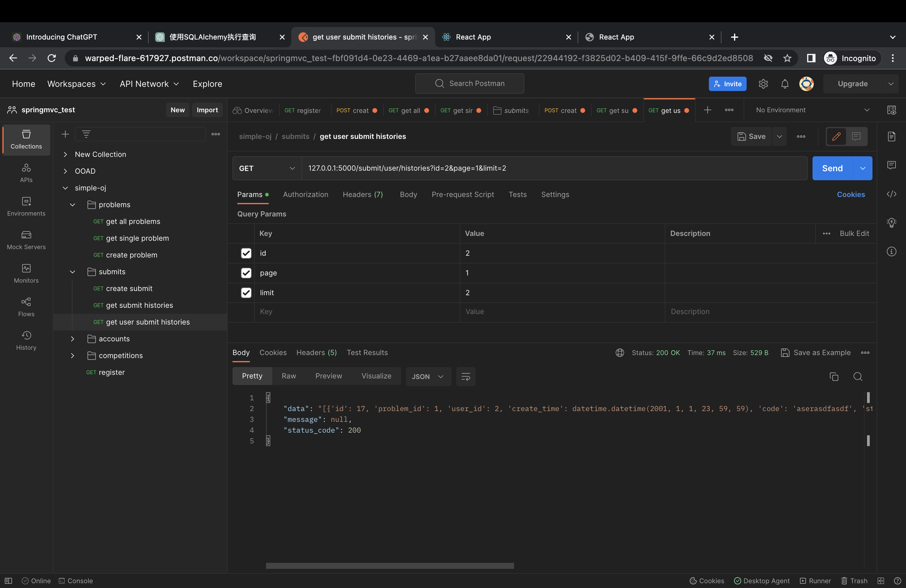The width and height of the screenshot is (906, 588).
Task: Open the Console in status bar
Action: tap(76, 581)
